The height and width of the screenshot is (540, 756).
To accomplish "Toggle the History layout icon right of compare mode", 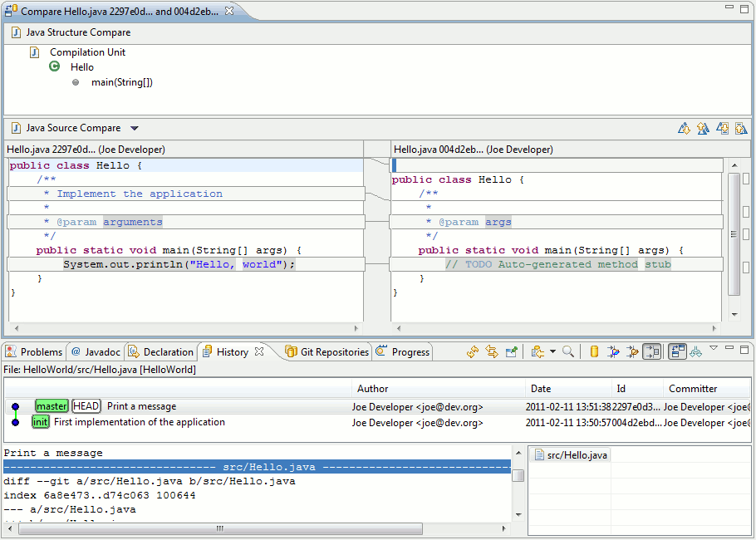I will [677, 352].
